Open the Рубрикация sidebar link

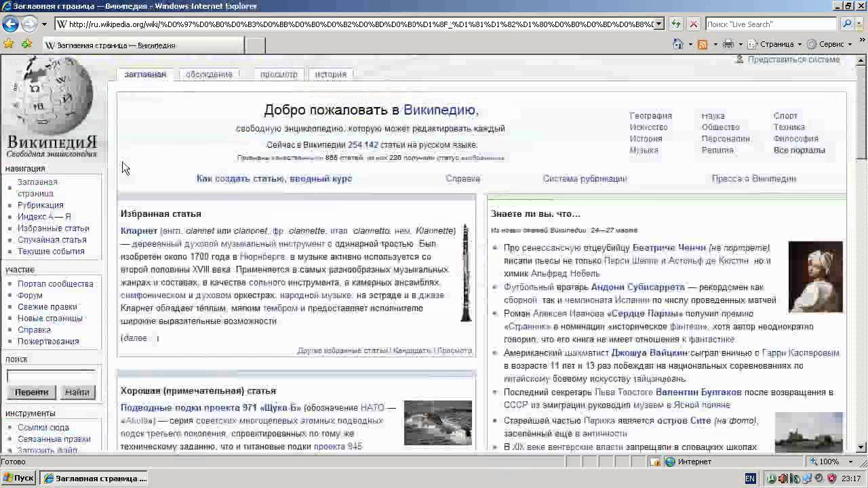(41, 205)
